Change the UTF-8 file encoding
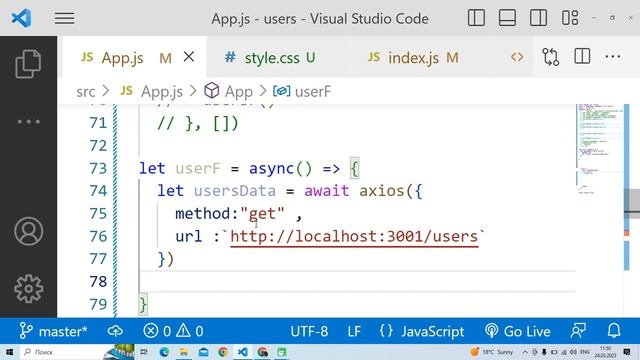This screenshot has height=360, width=640. (309, 331)
